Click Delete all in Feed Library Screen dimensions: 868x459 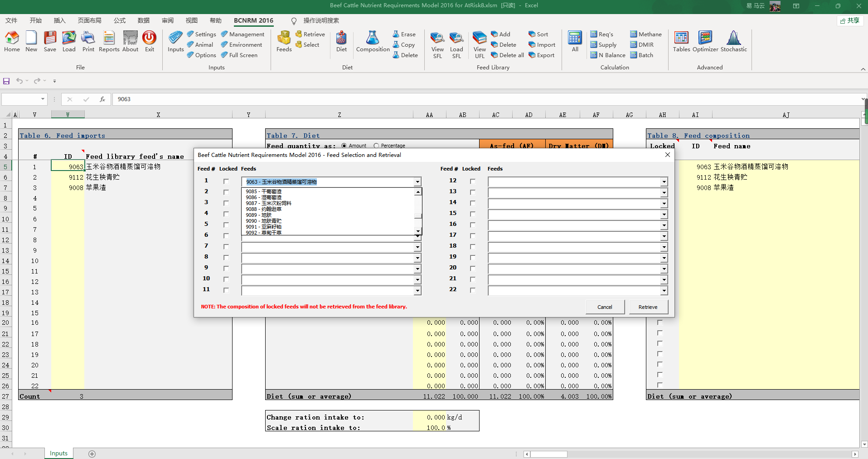[x=508, y=55]
